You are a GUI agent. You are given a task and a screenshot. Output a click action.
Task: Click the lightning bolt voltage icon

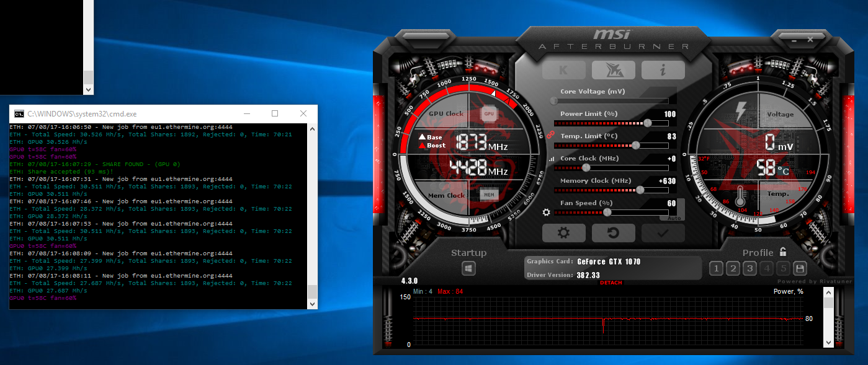740,112
